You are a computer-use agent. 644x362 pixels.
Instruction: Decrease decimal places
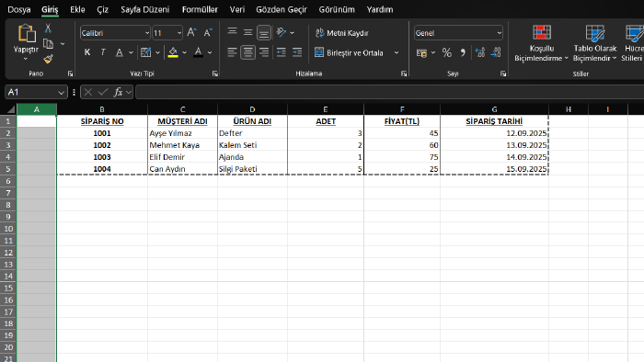(x=496, y=52)
